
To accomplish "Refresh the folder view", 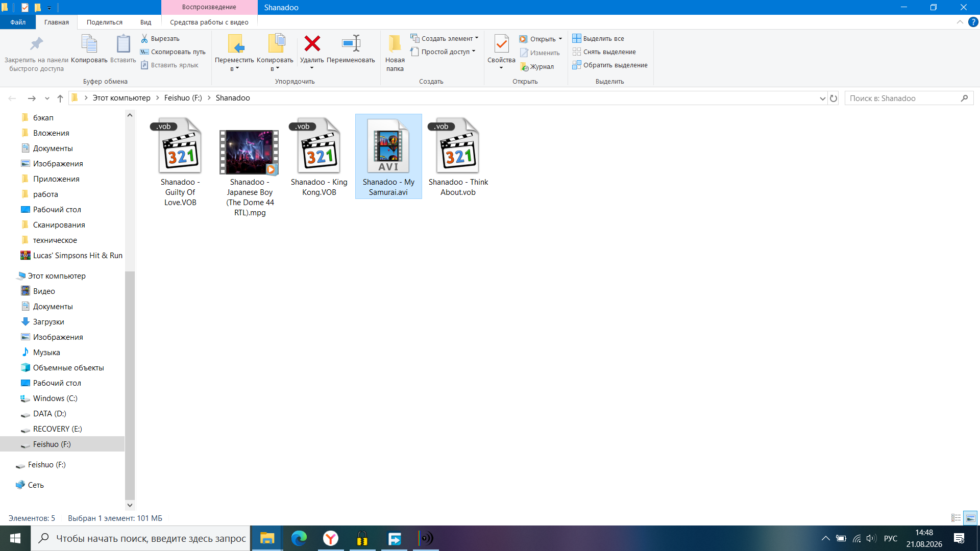I will tap(834, 98).
